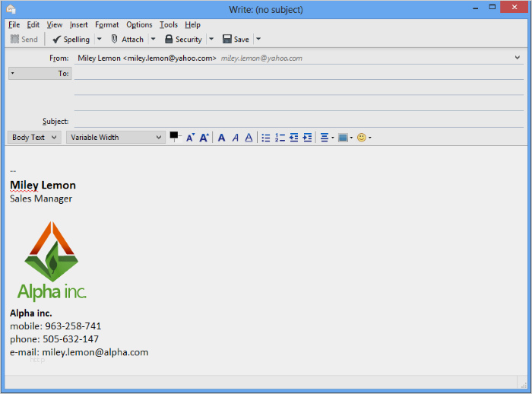Click the Attach paperclip button
This screenshot has height=394, width=532.
pos(128,40)
